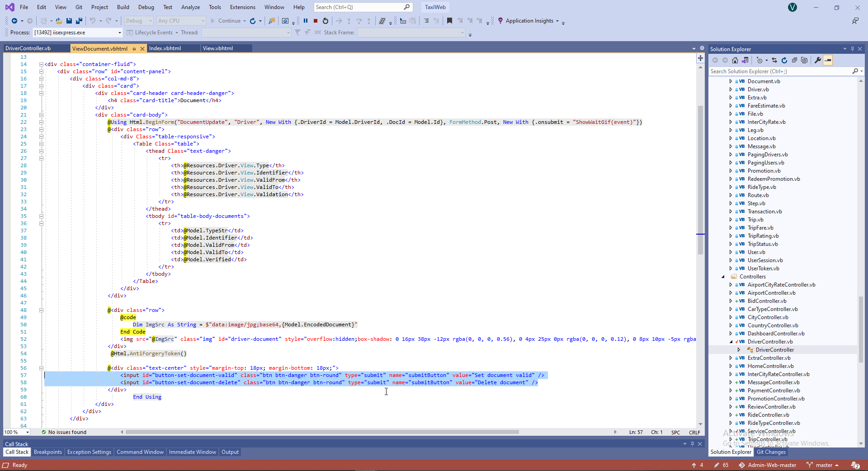The height and width of the screenshot is (471, 868).
Task: Stop debugging with the red square
Action: pos(316,21)
